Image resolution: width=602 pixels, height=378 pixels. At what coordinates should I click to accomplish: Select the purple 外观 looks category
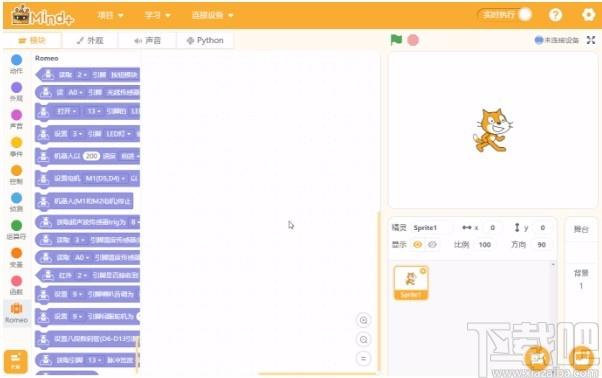pos(16,91)
